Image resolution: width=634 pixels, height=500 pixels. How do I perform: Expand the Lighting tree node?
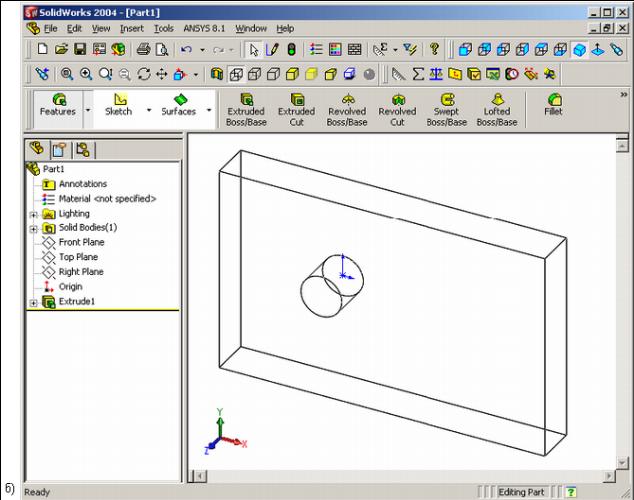(x=34, y=215)
